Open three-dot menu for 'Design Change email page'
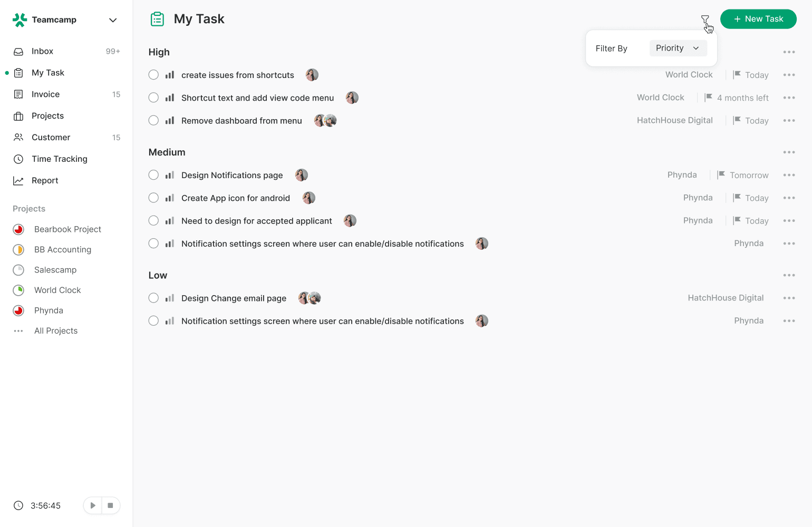Image resolution: width=812 pixels, height=527 pixels. coord(789,298)
